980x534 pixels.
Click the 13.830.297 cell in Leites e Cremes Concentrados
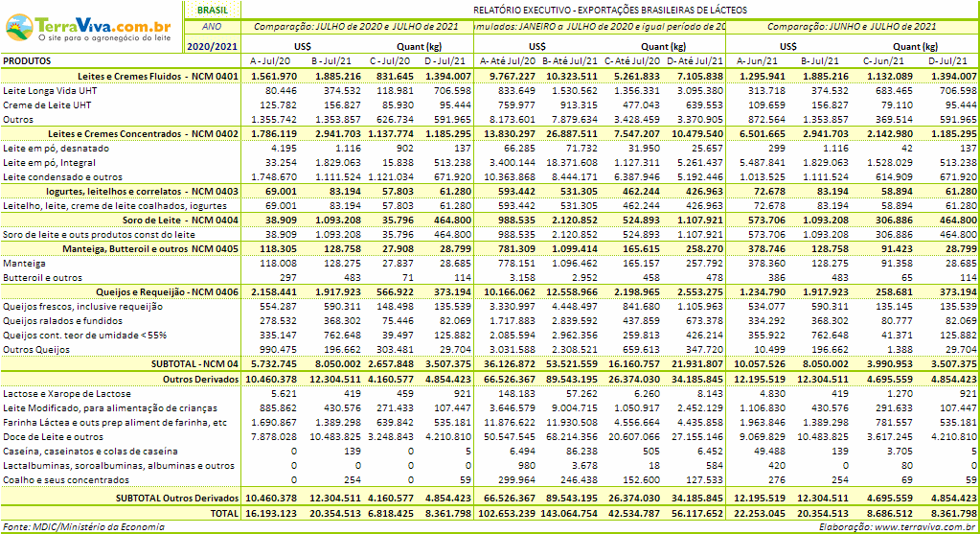pyautogui.click(x=510, y=134)
